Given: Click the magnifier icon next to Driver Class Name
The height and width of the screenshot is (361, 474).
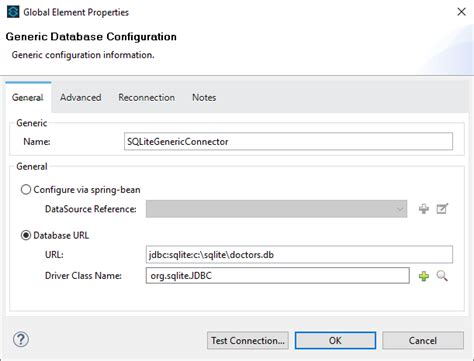Looking at the screenshot, I should [x=442, y=276].
